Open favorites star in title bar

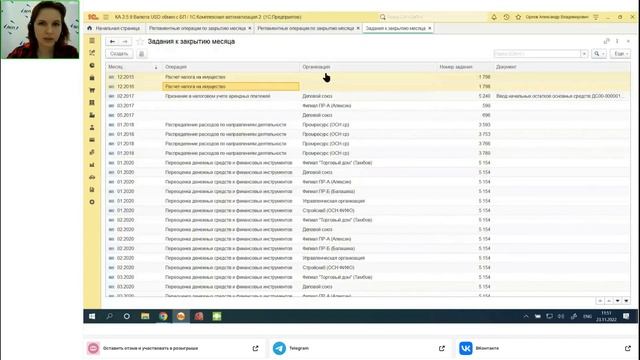[518, 17]
